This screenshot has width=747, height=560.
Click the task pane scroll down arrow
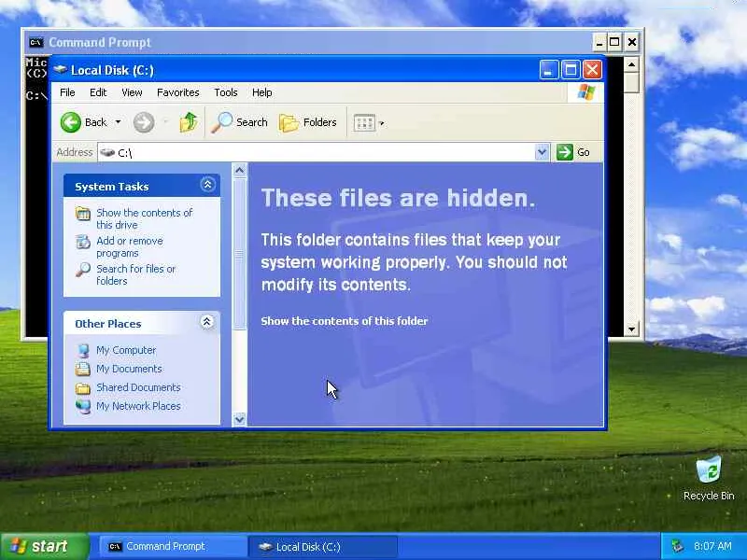click(x=240, y=419)
